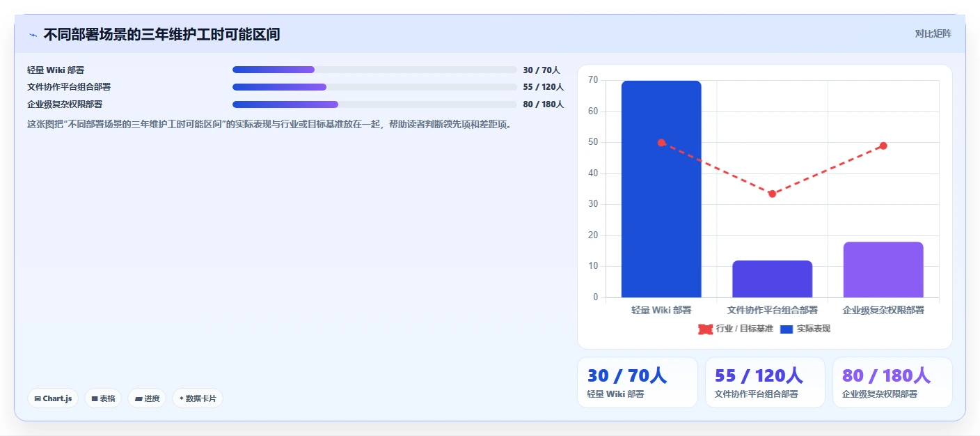Image resolution: width=980 pixels, height=436 pixels.
Task: Click the 文件协作平台组合部署 chart bar
Action: [x=772, y=279]
